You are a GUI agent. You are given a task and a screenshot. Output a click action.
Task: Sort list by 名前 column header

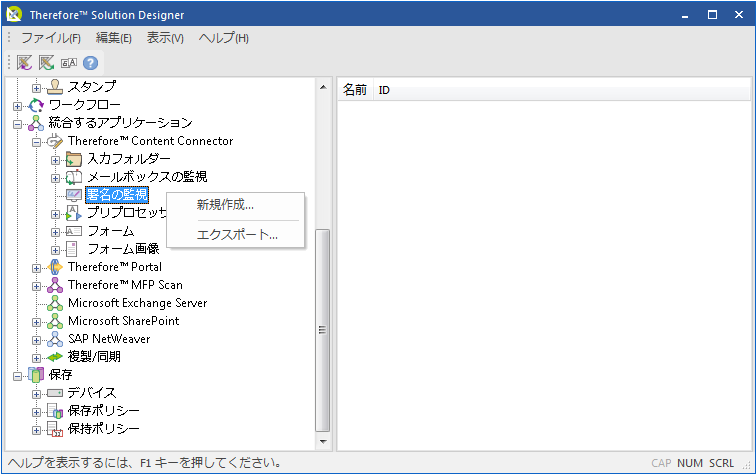click(x=355, y=90)
